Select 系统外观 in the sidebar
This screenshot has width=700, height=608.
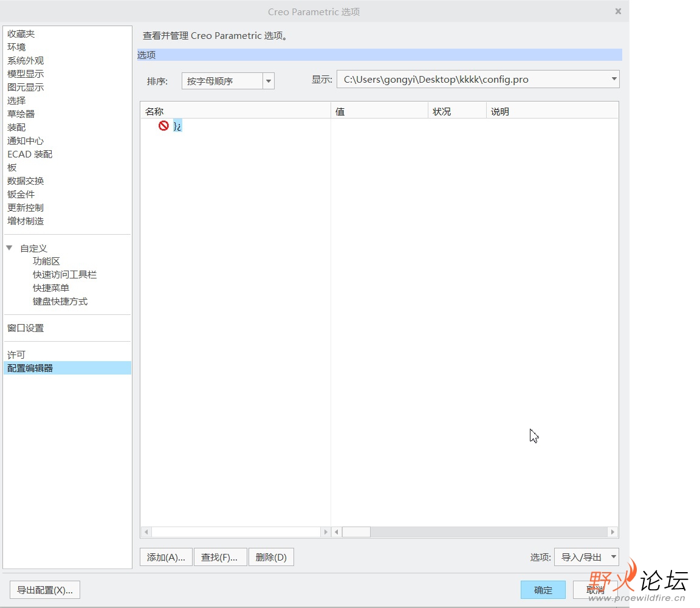[x=26, y=60]
